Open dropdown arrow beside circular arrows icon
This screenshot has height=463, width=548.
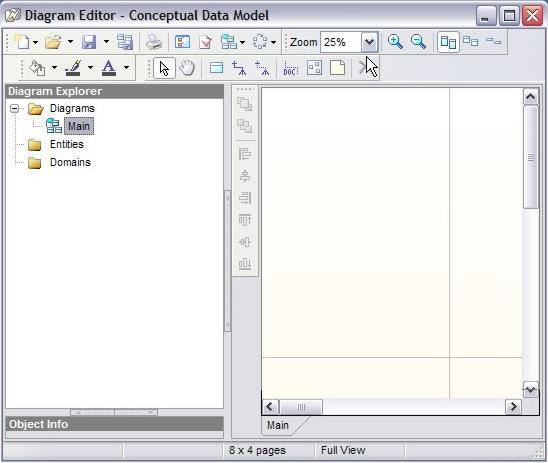pos(274,42)
